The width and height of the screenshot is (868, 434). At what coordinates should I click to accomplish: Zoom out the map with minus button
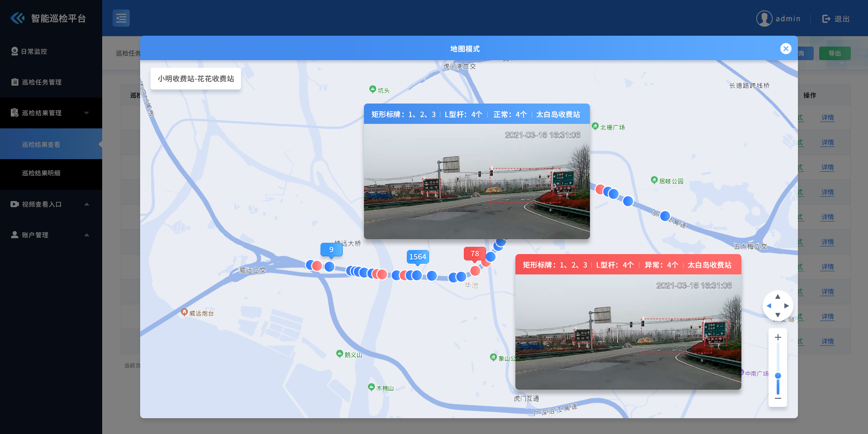pos(778,398)
